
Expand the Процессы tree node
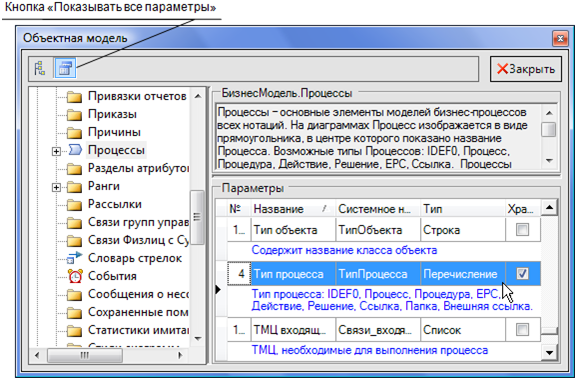(56, 151)
